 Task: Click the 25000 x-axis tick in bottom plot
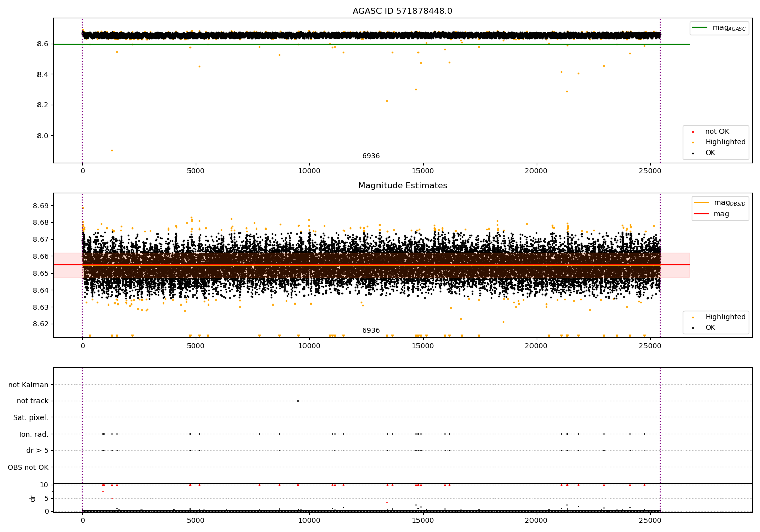[x=650, y=520]
